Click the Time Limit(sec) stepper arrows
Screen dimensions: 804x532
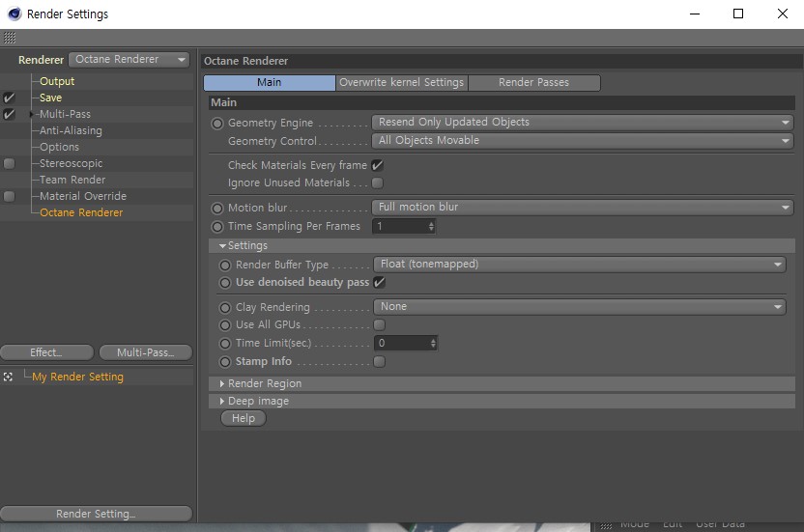433,343
